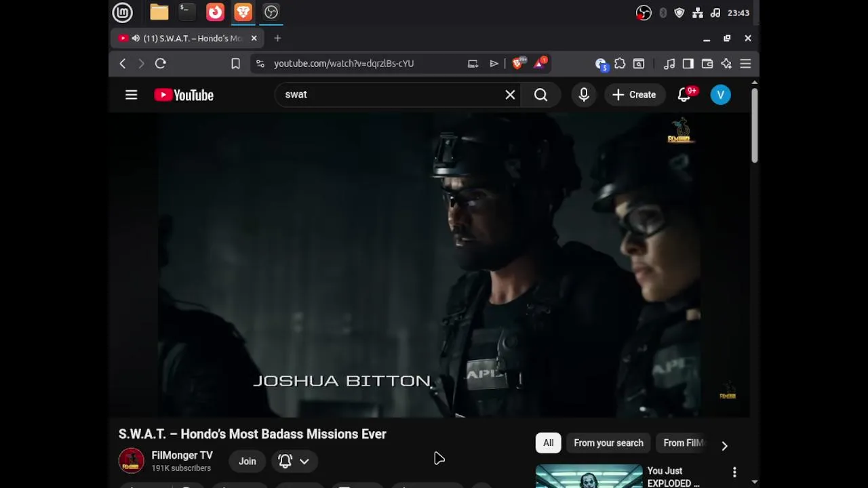Screen dimensions: 868x488
Task: Click the page vertical scrollbar thumb
Action: click(x=755, y=125)
